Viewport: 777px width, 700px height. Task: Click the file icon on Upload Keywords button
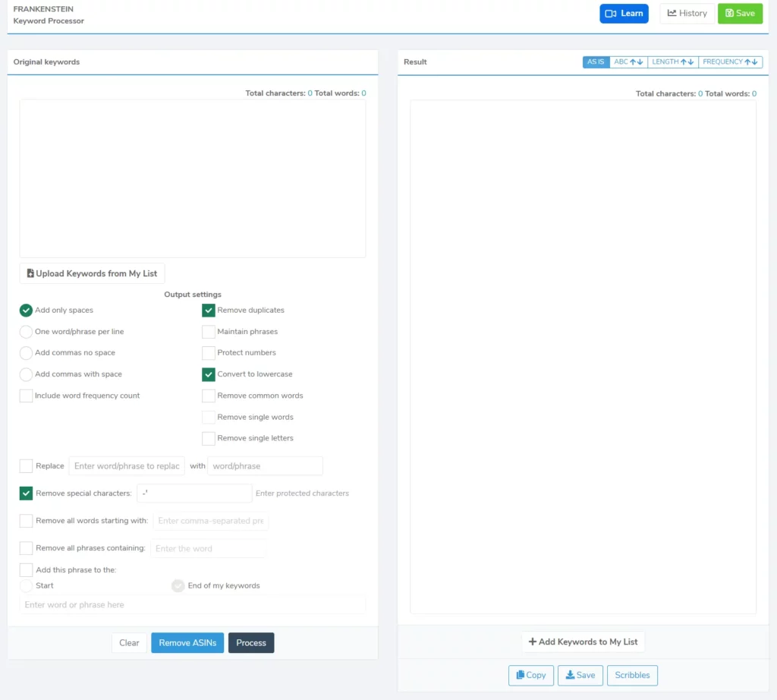(30, 273)
